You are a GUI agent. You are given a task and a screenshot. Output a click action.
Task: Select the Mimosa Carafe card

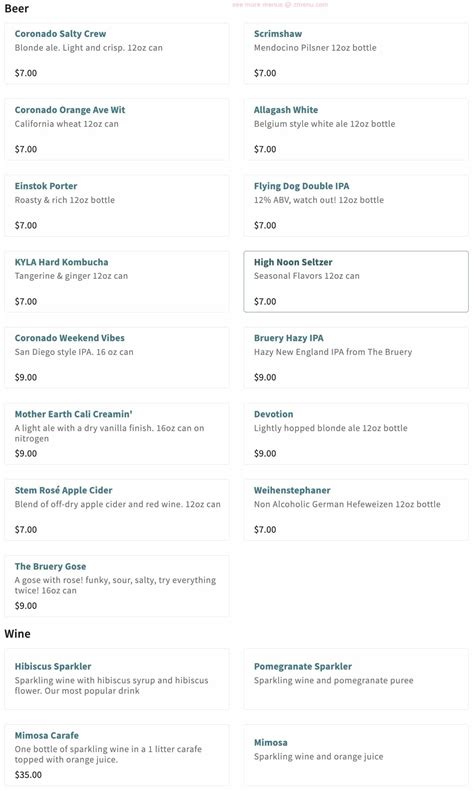click(x=116, y=755)
